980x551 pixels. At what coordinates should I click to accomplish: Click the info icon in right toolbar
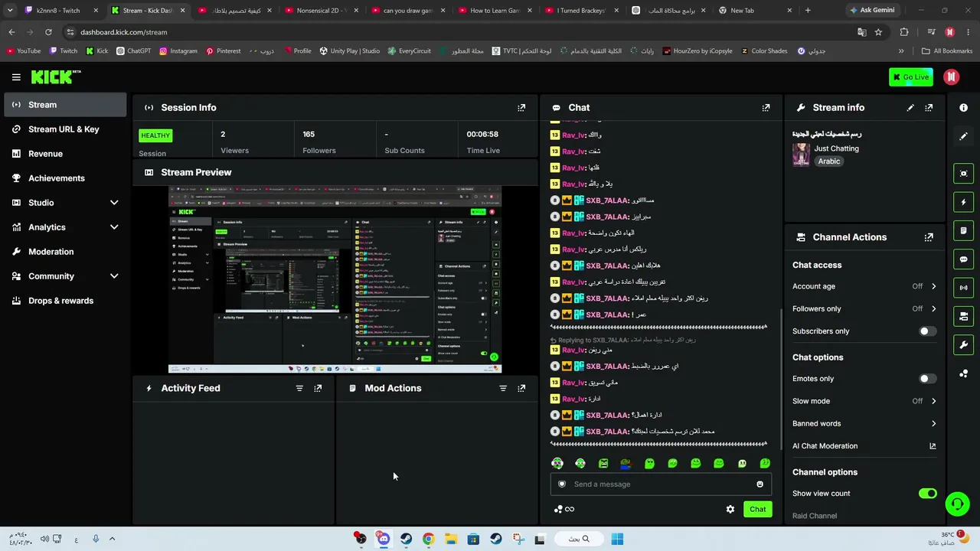[x=963, y=108]
